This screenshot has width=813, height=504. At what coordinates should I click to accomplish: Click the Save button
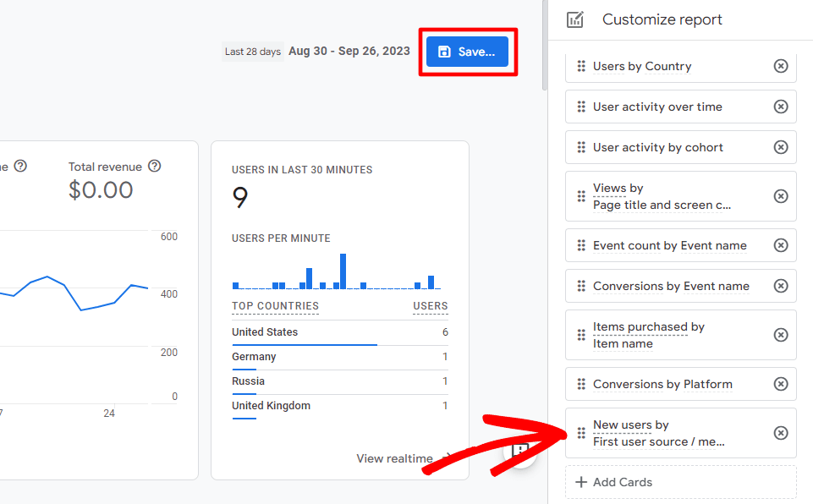(x=467, y=52)
